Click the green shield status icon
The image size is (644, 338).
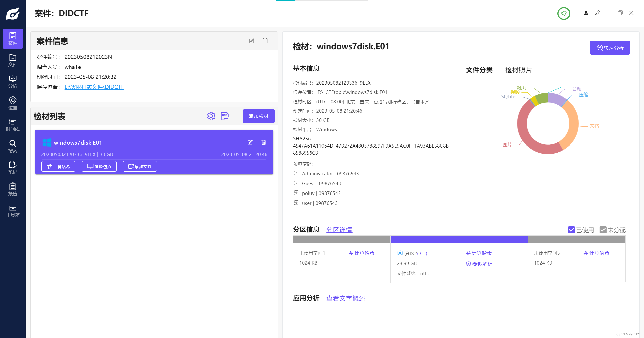564,13
